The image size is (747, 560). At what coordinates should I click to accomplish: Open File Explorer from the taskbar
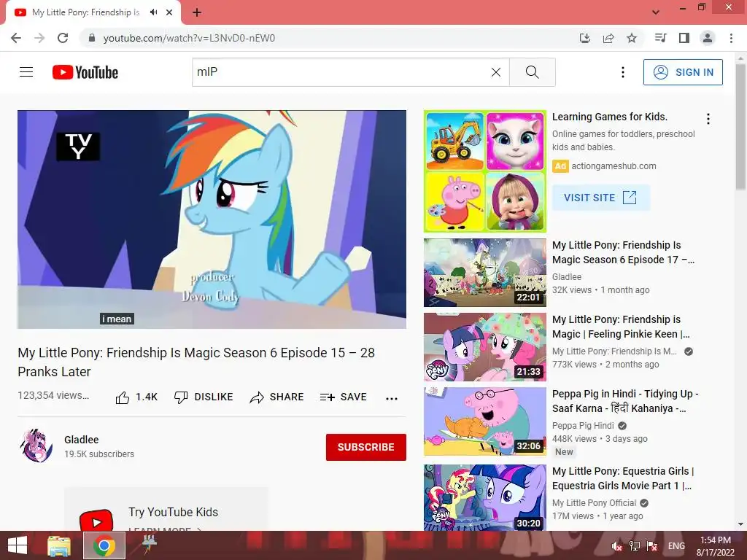(59, 545)
